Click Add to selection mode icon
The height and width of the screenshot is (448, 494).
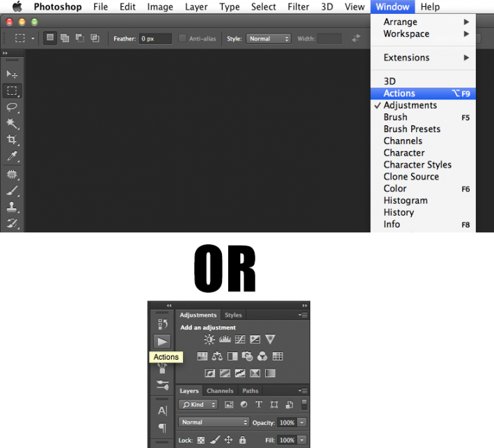(x=65, y=38)
